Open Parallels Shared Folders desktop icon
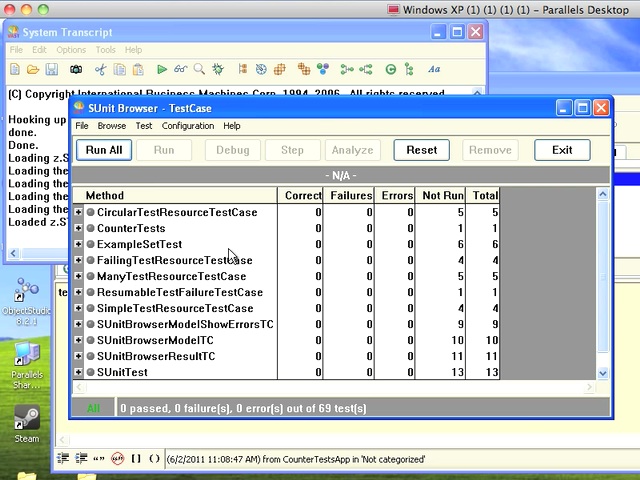 point(27,366)
